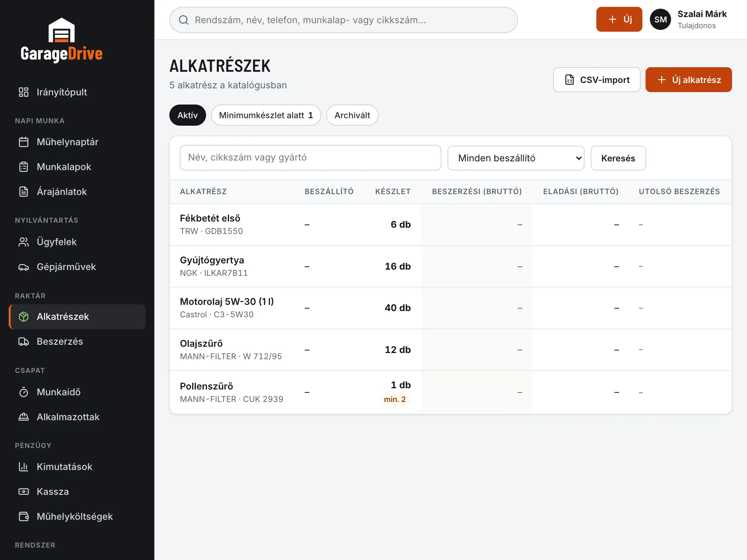Click the 40 db stock value
Image resolution: width=747 pixels, height=560 pixels.
tap(398, 308)
